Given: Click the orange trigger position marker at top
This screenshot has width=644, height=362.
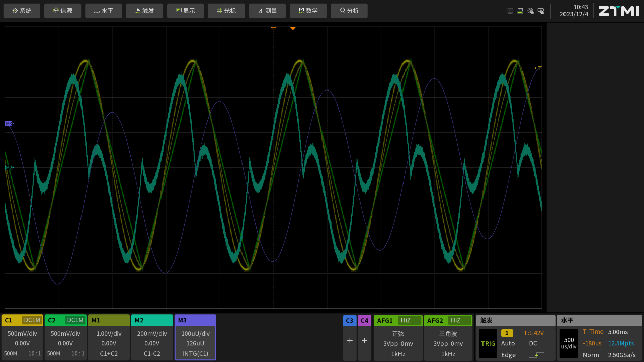Looking at the screenshot, I should (x=293, y=28).
